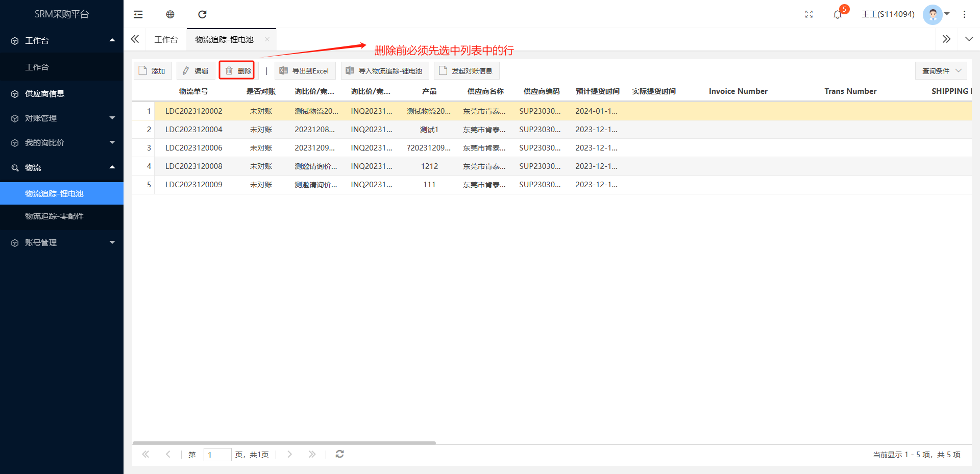This screenshot has width=980, height=474.
Task: Click 供应商名称 column header
Action: pyautogui.click(x=485, y=91)
